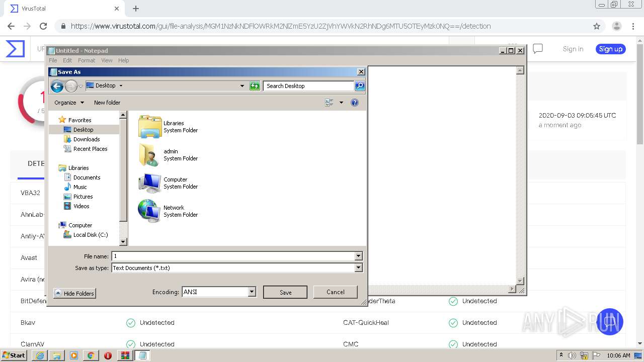
Task: Select the admin system folder icon
Action: [x=150, y=154]
